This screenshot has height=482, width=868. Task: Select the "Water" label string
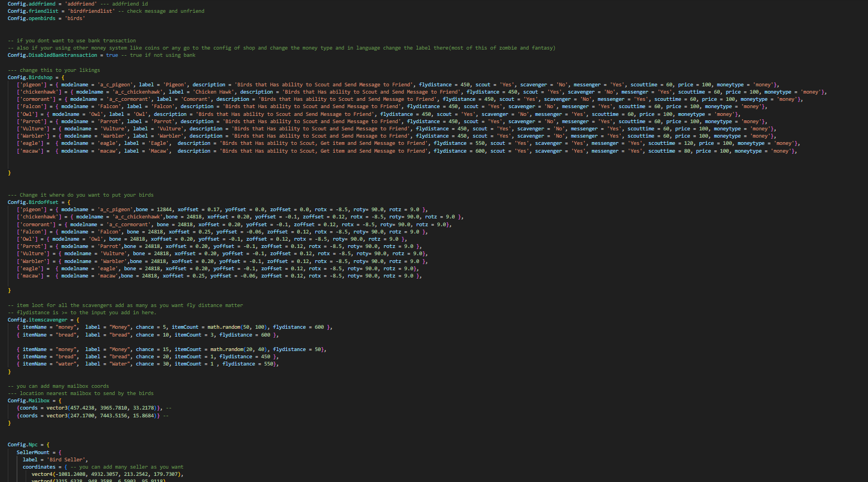coord(121,364)
